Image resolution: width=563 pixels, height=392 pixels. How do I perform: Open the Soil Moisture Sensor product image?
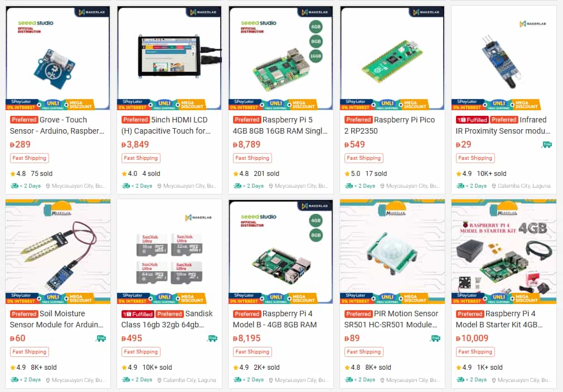tap(58, 252)
